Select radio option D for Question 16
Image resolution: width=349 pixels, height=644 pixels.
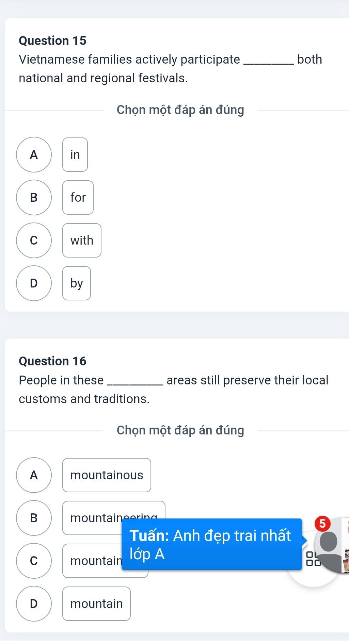point(34,604)
